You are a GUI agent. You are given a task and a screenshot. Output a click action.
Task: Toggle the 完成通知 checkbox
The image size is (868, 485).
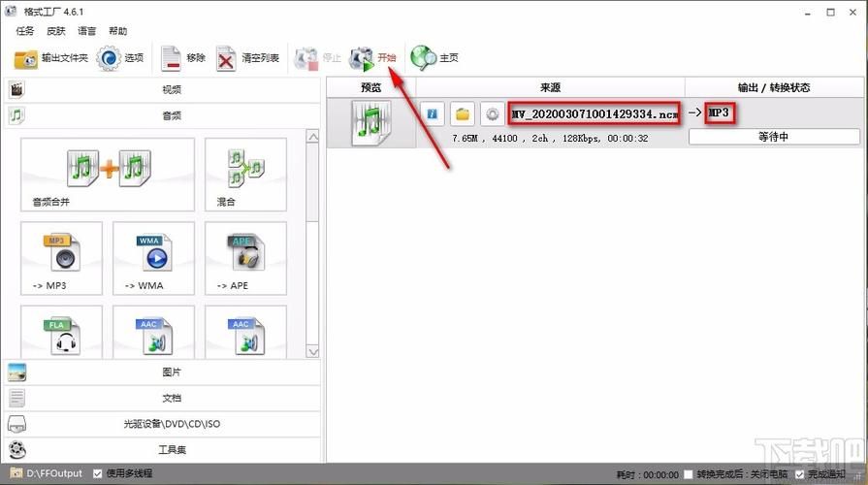click(800, 474)
